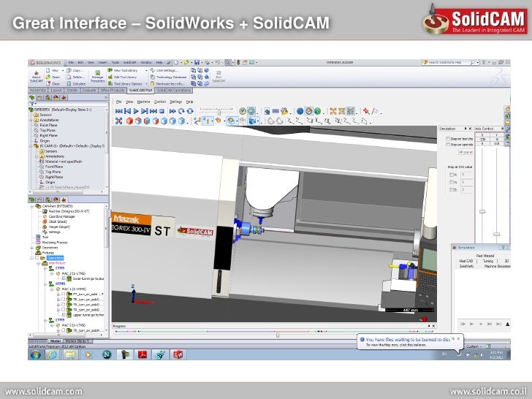Click the Windows Start button
Viewport: 532px width, 399px height.
[34, 354]
